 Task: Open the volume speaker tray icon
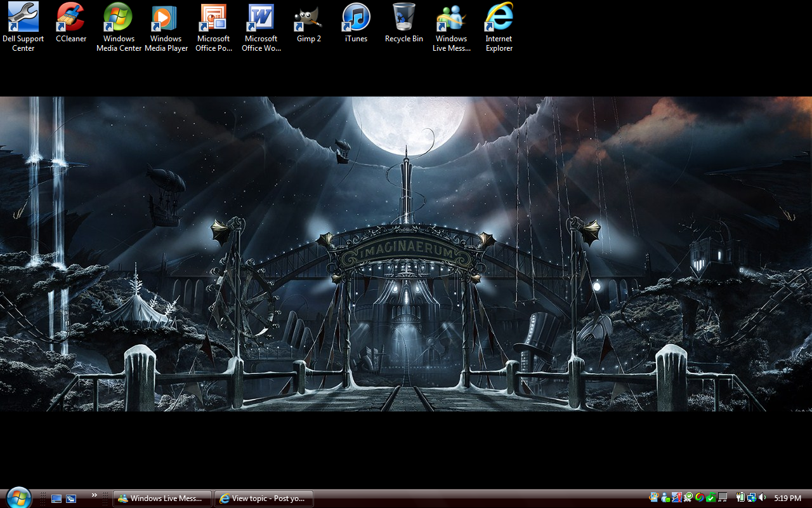(763, 498)
